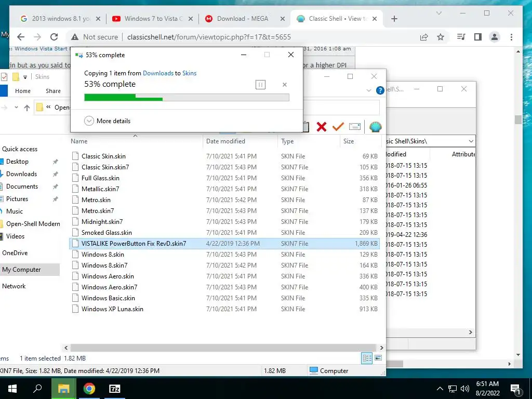The image size is (532, 399).
Task: Select Windows Aero.skin7 file
Action: (x=224, y=287)
